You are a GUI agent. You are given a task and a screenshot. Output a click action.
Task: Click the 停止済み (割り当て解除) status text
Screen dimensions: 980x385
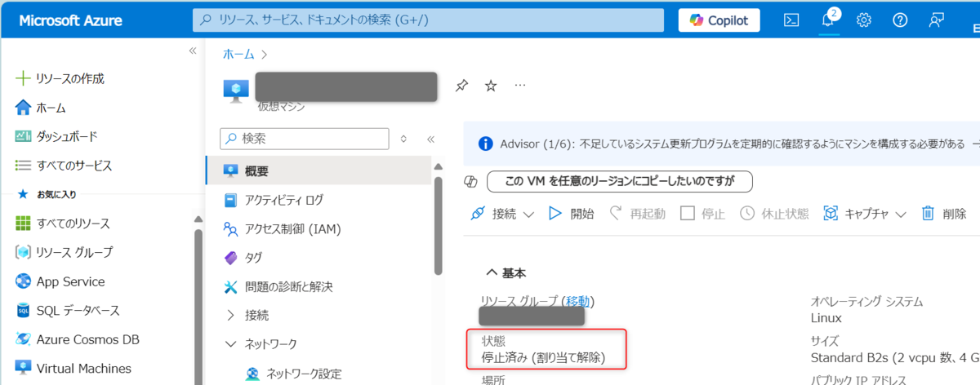pyautogui.click(x=542, y=356)
